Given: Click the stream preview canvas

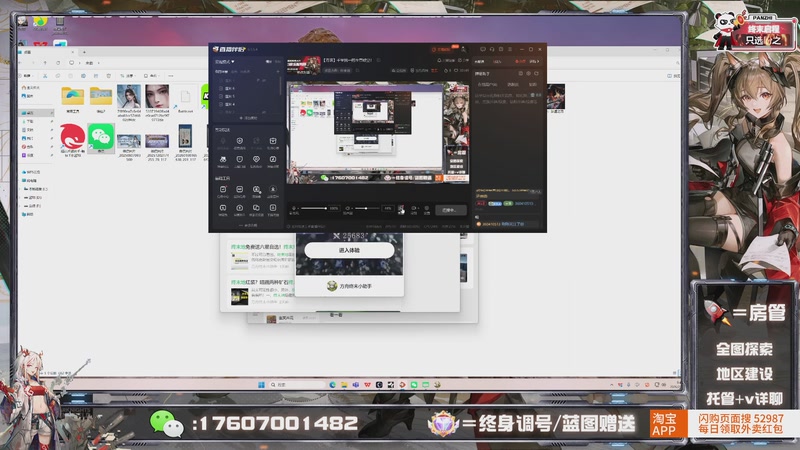Looking at the screenshot, I should (378, 133).
